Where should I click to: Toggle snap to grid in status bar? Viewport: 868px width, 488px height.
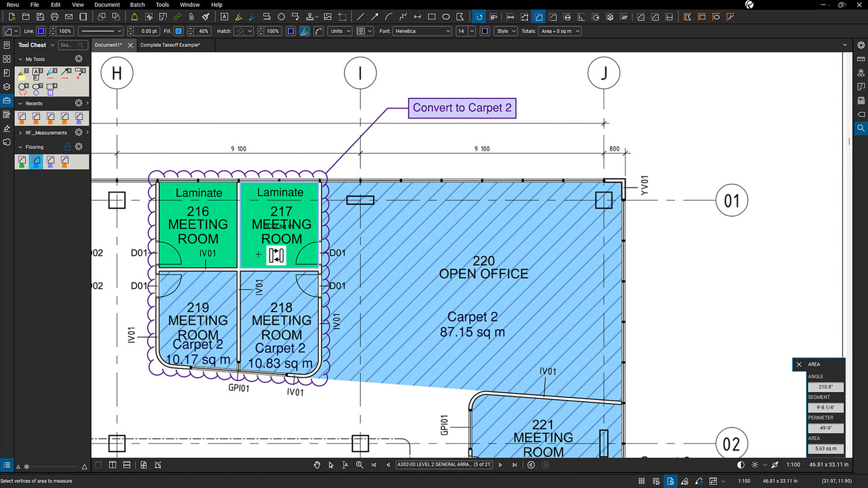coord(656,481)
